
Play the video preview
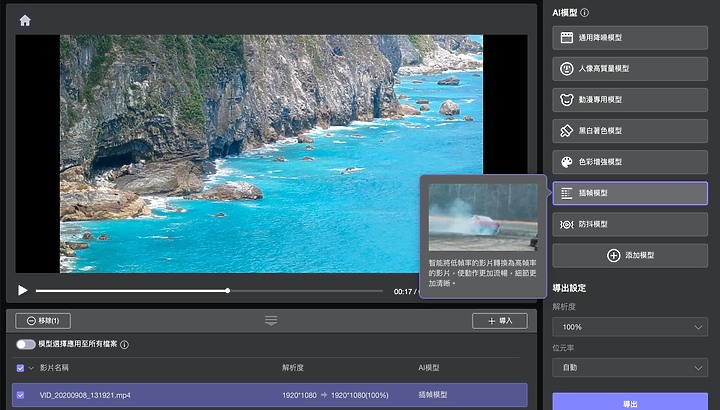[22, 290]
